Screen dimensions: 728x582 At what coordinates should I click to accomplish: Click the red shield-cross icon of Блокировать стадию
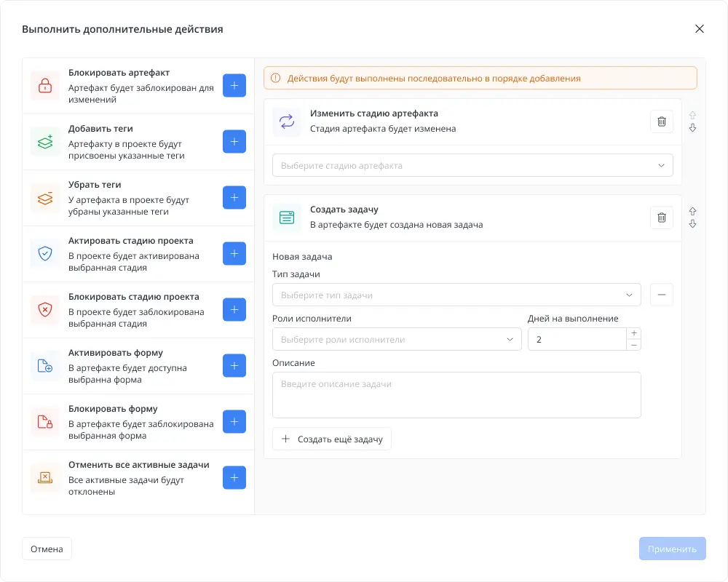(x=45, y=310)
